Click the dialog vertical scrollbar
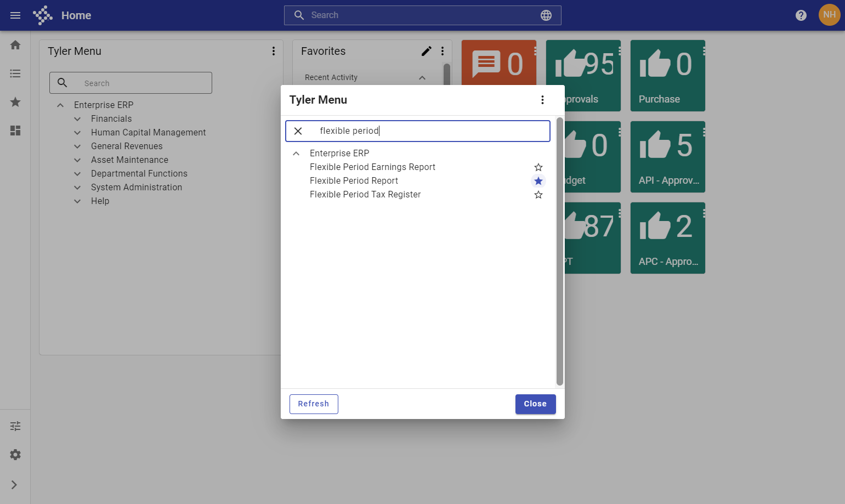This screenshot has width=845, height=504. (x=559, y=251)
